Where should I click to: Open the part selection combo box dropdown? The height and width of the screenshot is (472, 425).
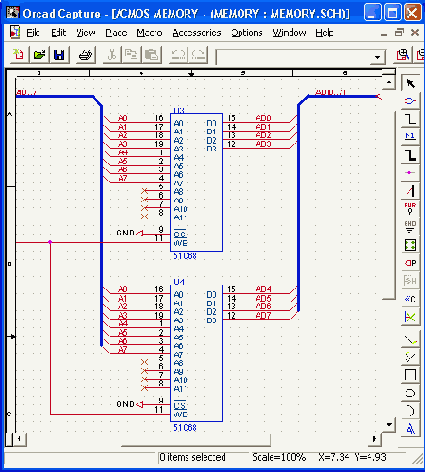pos(377,57)
